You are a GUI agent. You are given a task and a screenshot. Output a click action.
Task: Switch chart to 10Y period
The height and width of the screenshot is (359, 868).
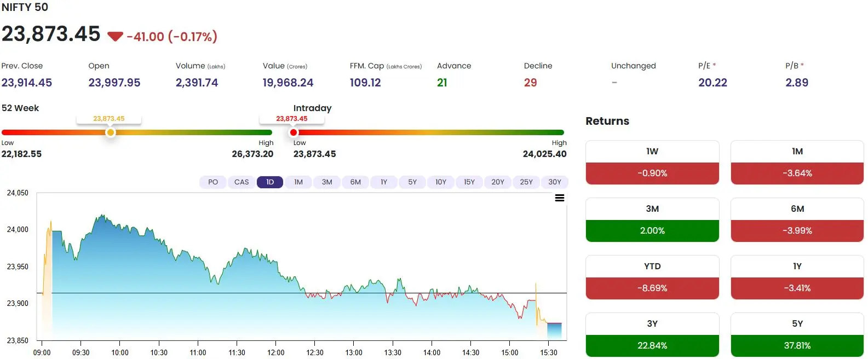click(441, 182)
